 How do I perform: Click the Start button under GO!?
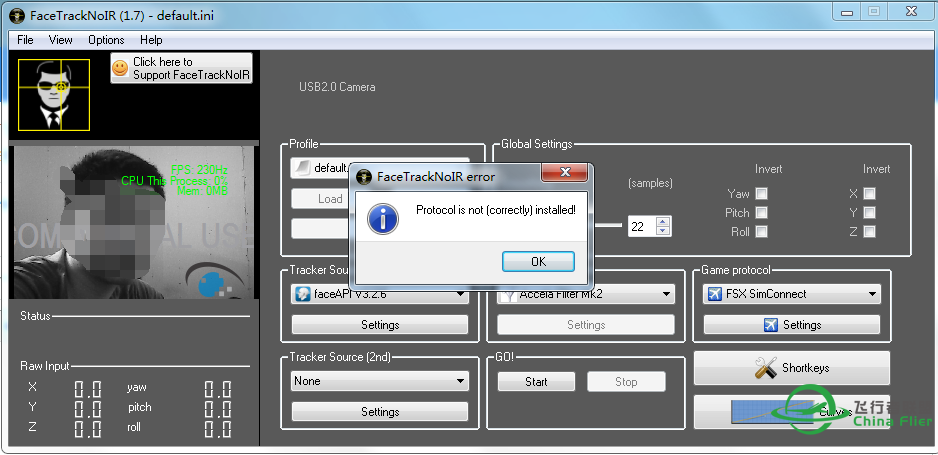536,382
